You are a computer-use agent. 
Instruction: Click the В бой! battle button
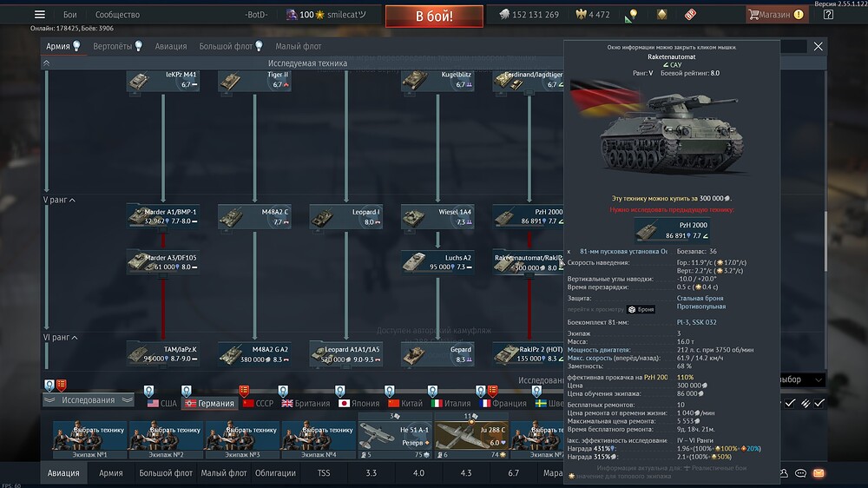pos(434,16)
